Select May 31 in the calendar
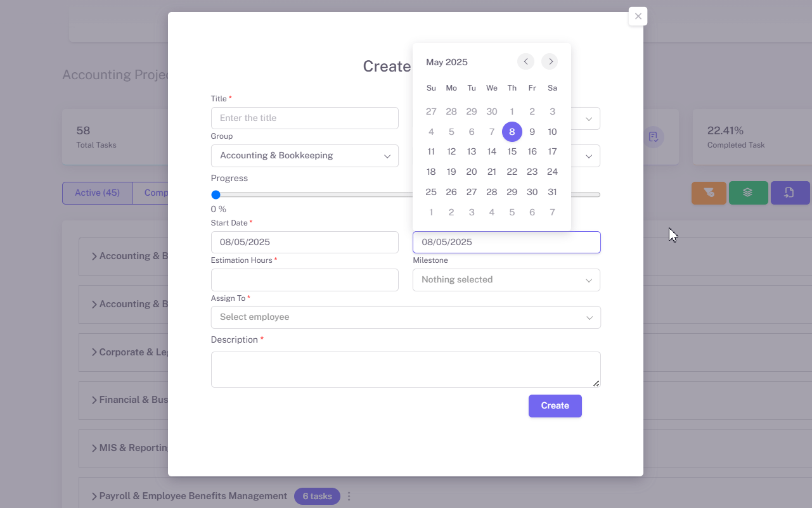This screenshot has height=508, width=812. click(553, 192)
